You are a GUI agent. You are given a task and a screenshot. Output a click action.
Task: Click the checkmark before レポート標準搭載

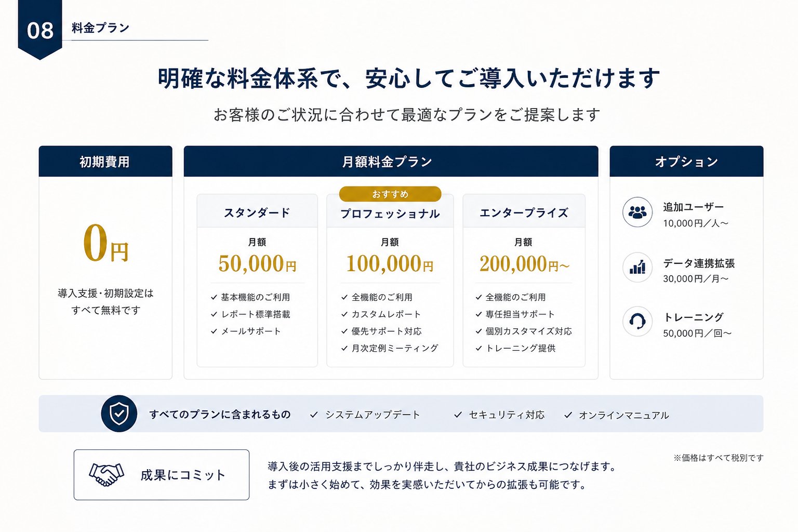click(214, 314)
